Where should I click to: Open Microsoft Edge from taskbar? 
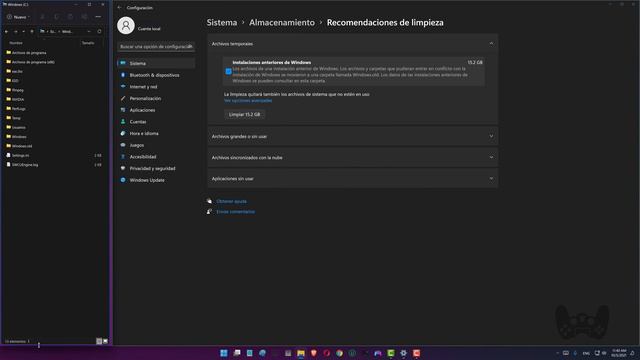click(262, 353)
